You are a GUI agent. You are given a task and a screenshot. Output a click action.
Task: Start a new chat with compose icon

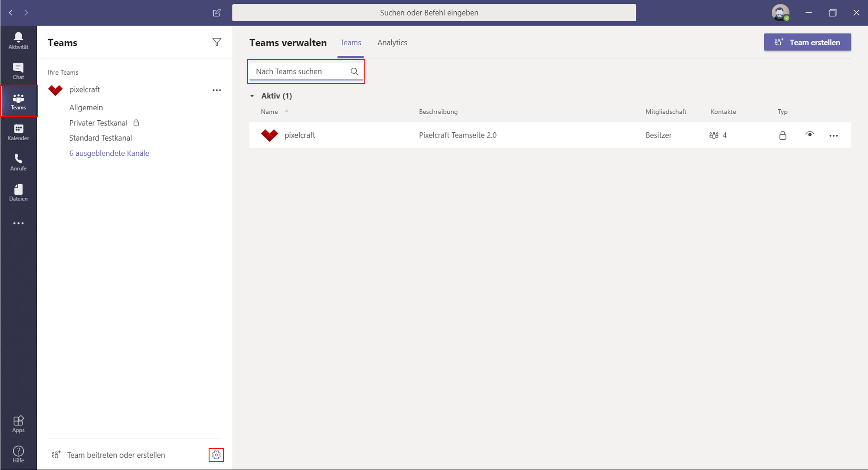(216, 13)
